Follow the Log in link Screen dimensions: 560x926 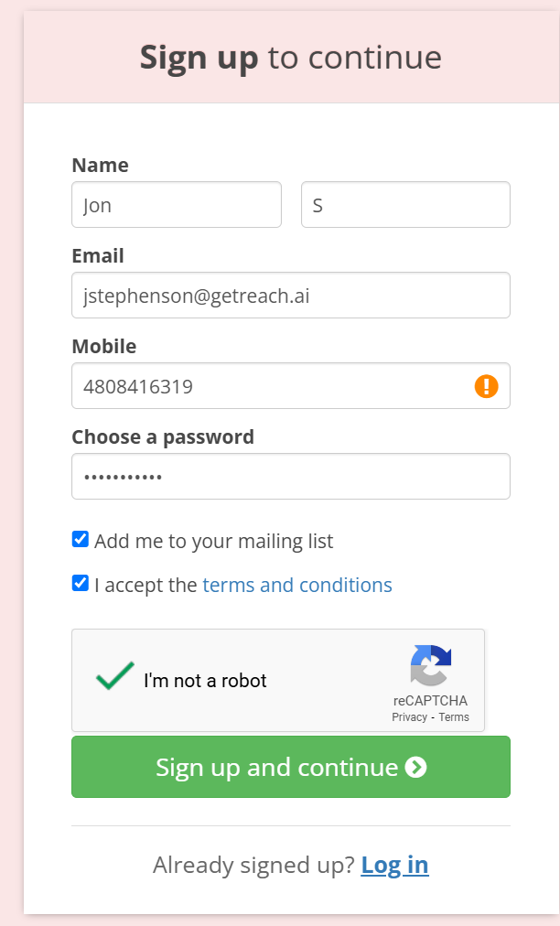(394, 866)
